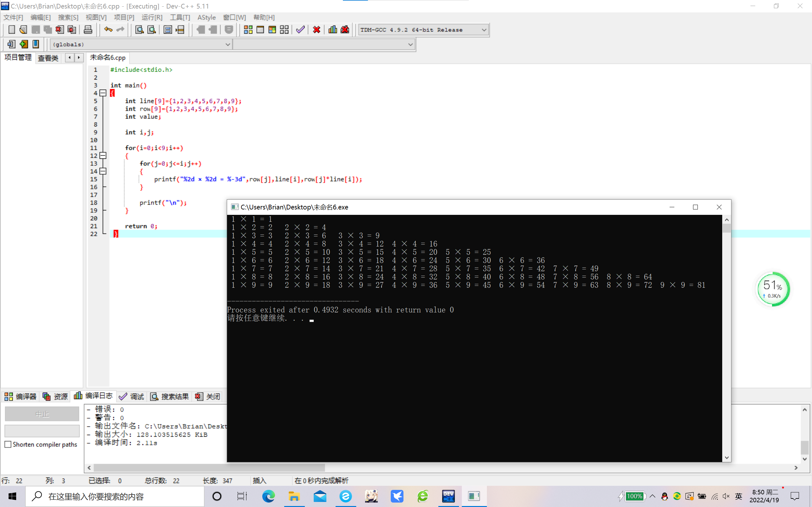Image resolution: width=812 pixels, height=507 pixels.
Task: Open the 搜索结果 bottom panel tab
Action: point(170,397)
